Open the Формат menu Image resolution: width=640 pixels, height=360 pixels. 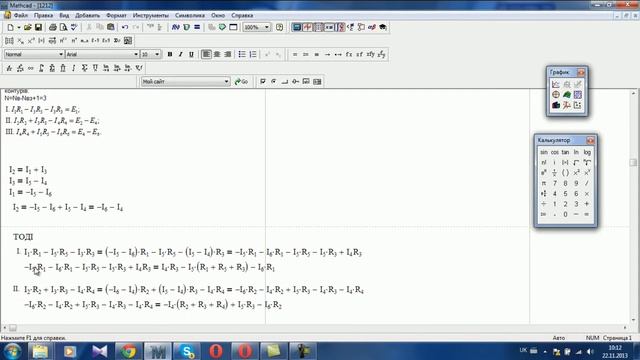[116, 16]
